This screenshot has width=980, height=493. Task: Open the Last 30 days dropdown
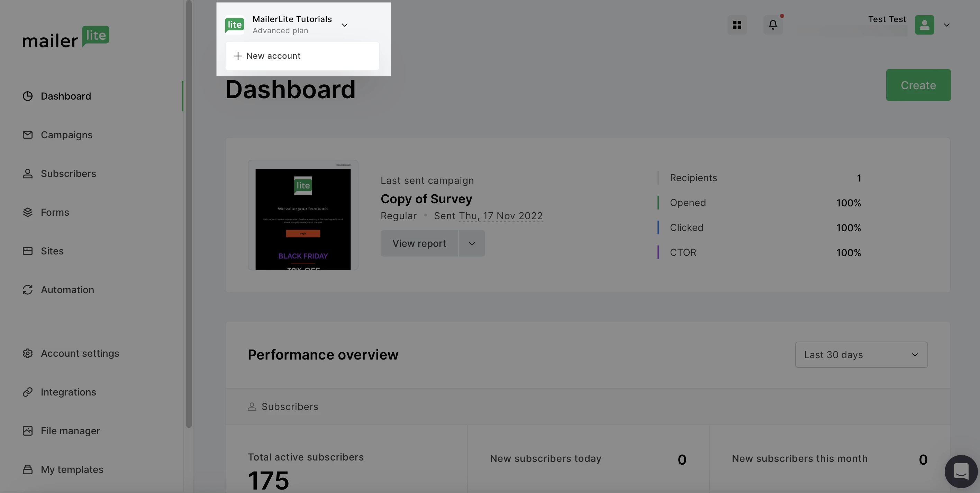click(861, 355)
